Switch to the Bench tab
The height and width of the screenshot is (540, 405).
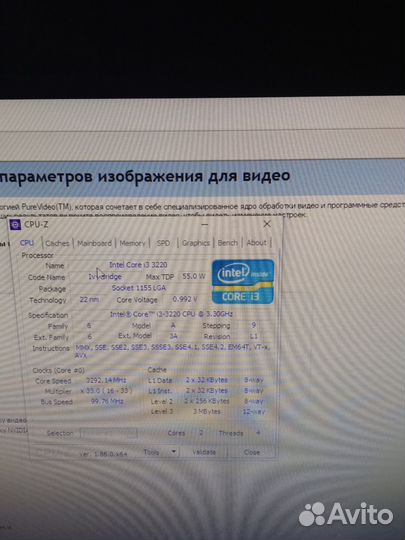228,243
